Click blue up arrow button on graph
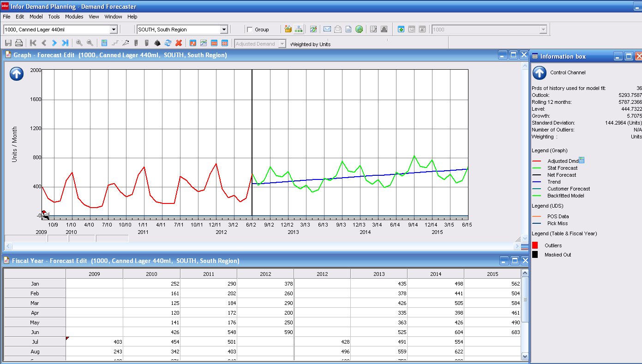 click(x=17, y=74)
